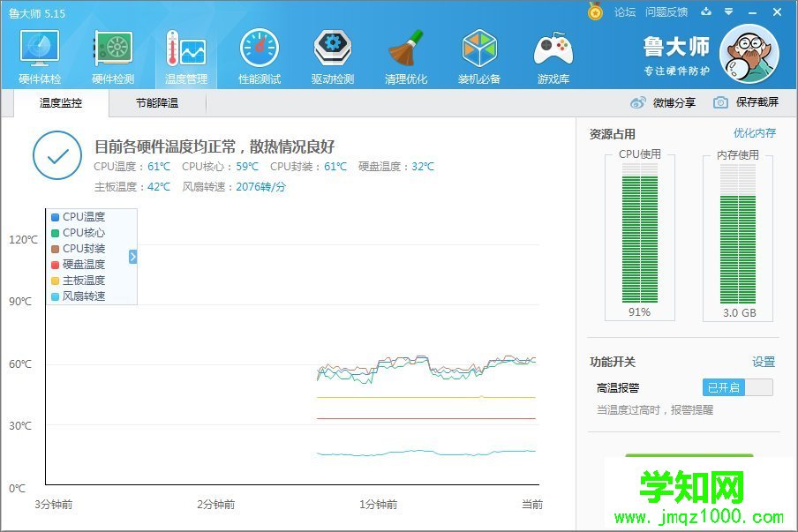Click the 保存截屏 screenshot camera icon
Screen dimensions: 798x532
[719, 101]
